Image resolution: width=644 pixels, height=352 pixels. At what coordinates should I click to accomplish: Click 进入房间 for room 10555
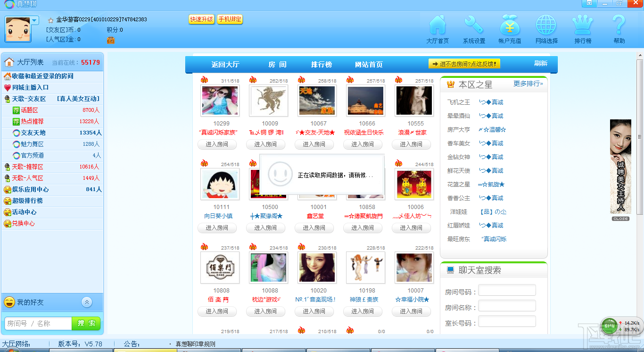coord(411,144)
